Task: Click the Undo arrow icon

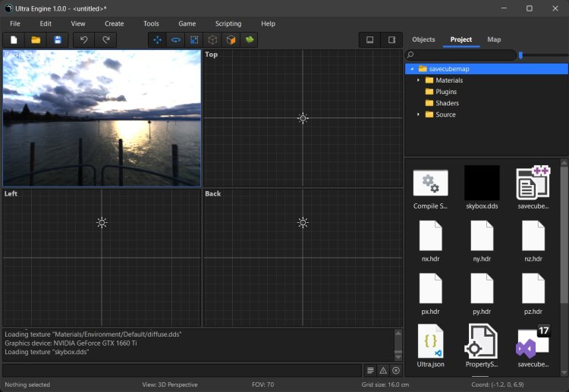Action: point(84,39)
